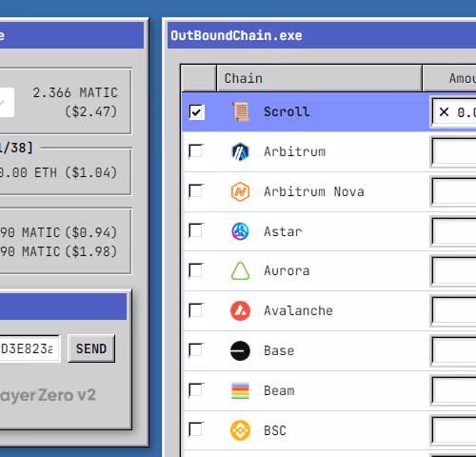Click the Scroll chain parchment icon
Viewport: 476px width, 457px height.
[x=241, y=111]
